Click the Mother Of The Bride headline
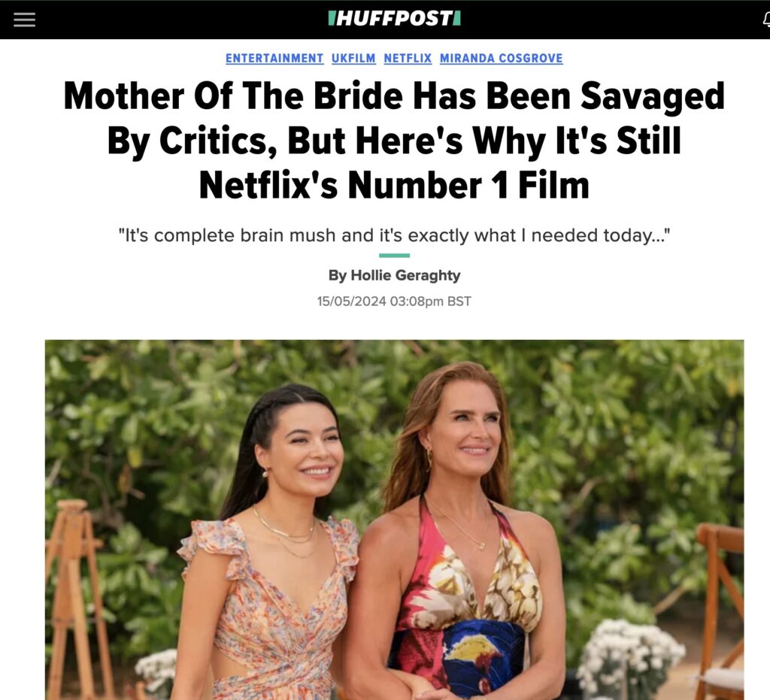This screenshot has height=700, width=770. tap(394, 140)
